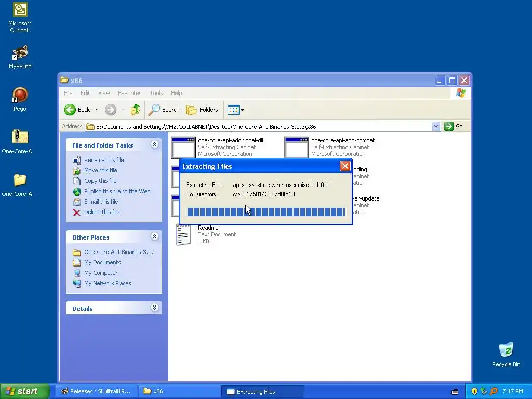Click the red X delete icon
Screen dimensions: 532x399
click(x=77, y=212)
